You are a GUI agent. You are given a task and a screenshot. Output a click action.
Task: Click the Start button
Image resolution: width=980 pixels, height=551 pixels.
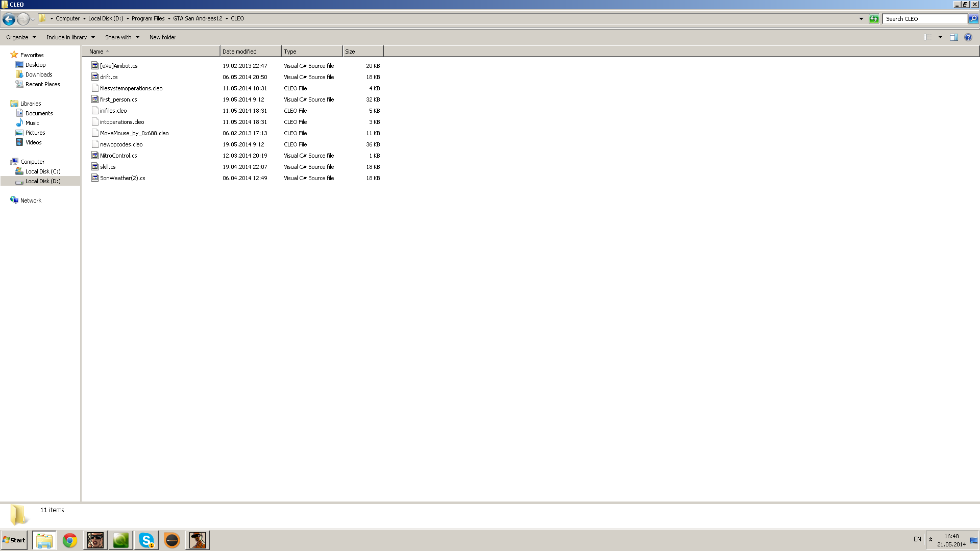[14, 540]
